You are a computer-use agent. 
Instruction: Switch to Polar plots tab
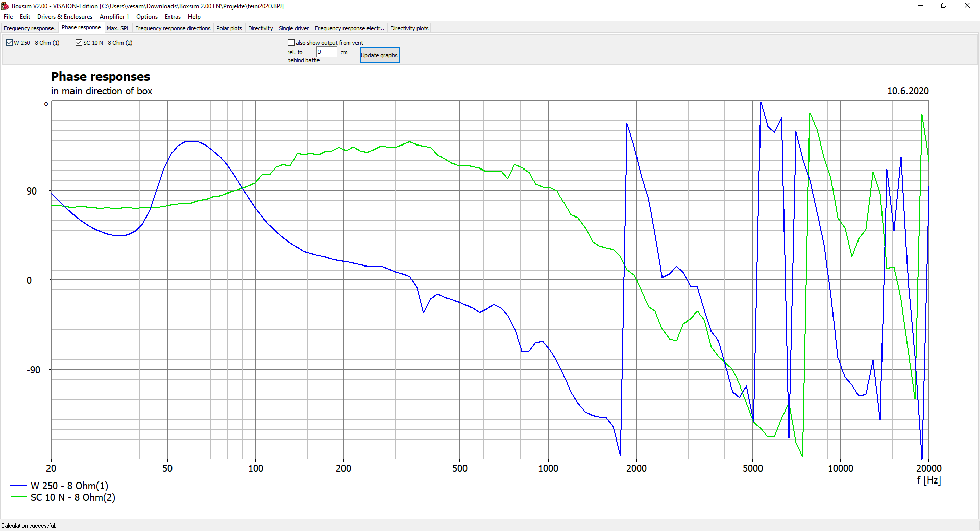(x=229, y=28)
